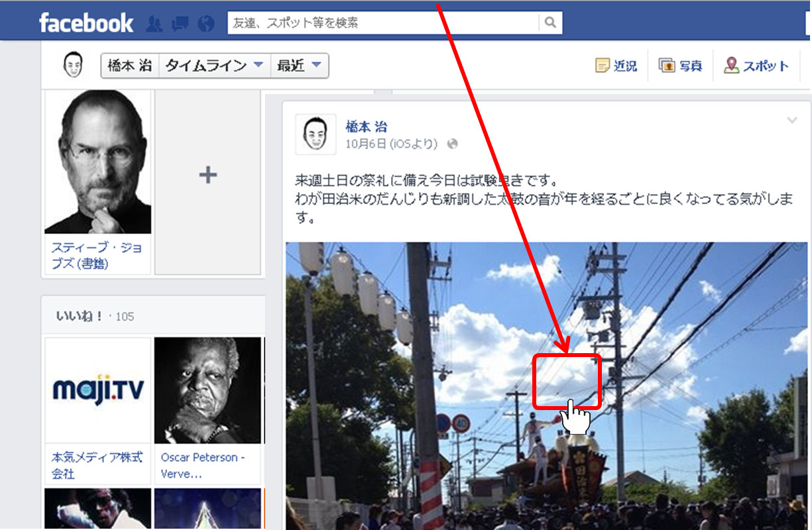
Task: Open messages icon in header
Action: [180, 24]
